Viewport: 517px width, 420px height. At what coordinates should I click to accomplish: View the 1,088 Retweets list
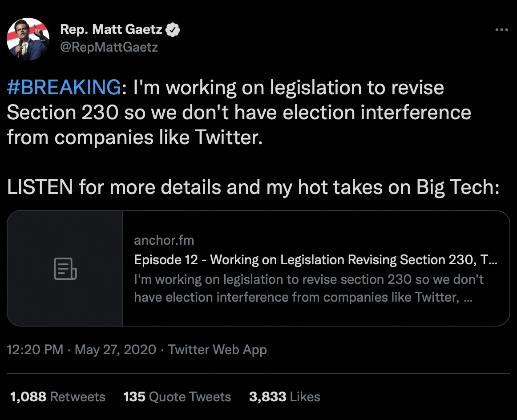tap(57, 397)
